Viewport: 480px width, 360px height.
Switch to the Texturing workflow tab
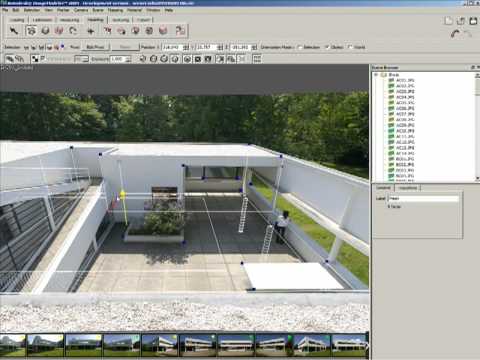(120, 20)
